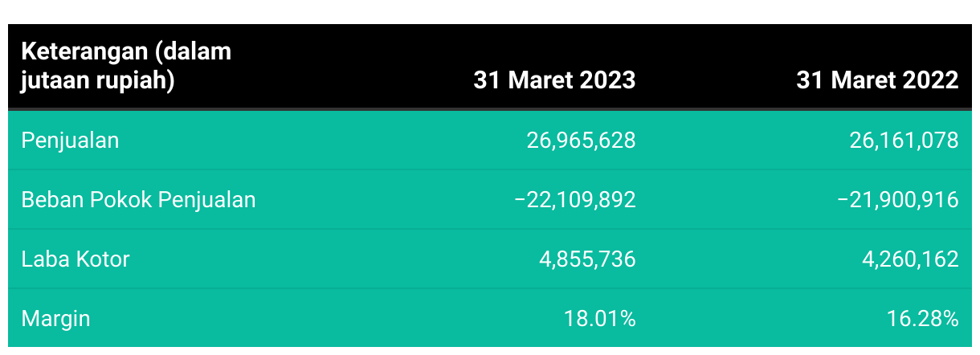Select the 4,260,162 gross profit cell

click(x=911, y=259)
